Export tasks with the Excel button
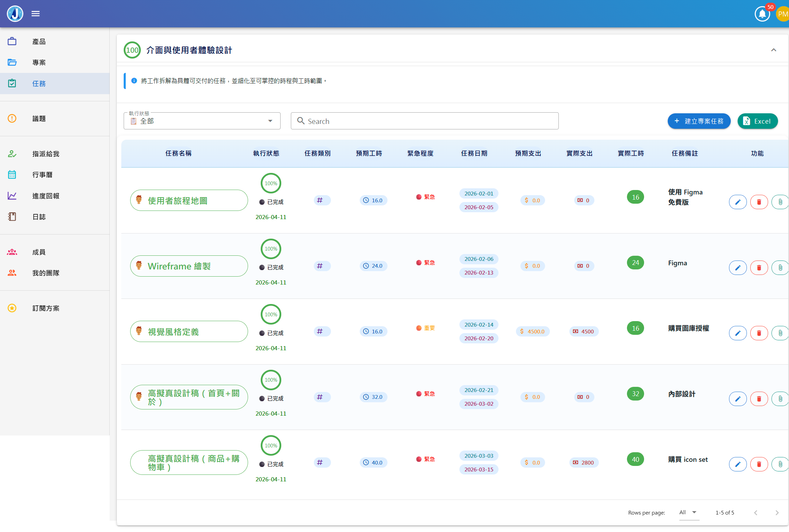The image size is (789, 532). pos(758,121)
